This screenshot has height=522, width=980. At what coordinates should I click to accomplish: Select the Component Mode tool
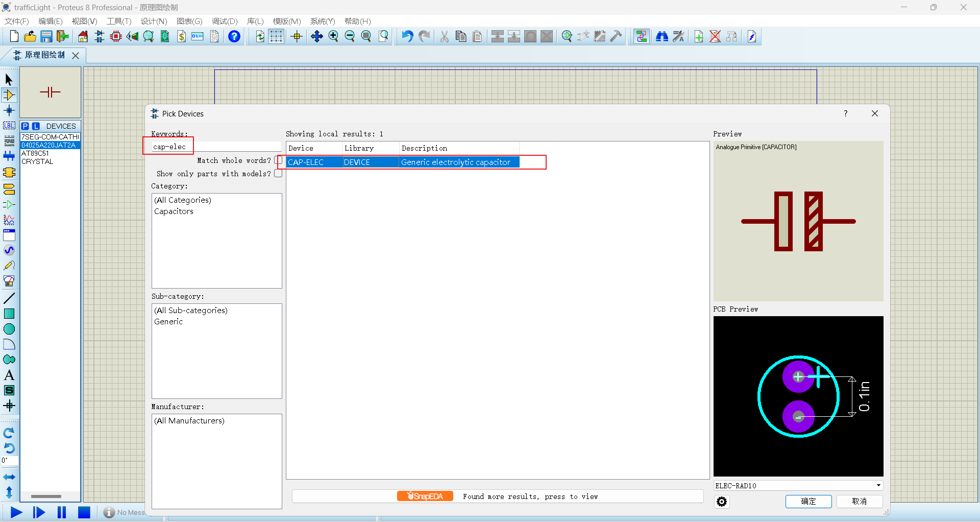(9, 95)
